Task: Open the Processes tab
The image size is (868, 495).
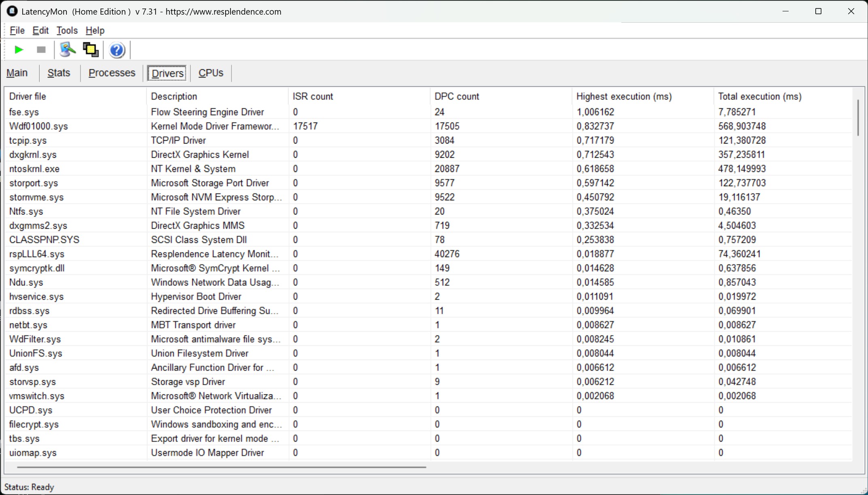Action: [x=112, y=73]
